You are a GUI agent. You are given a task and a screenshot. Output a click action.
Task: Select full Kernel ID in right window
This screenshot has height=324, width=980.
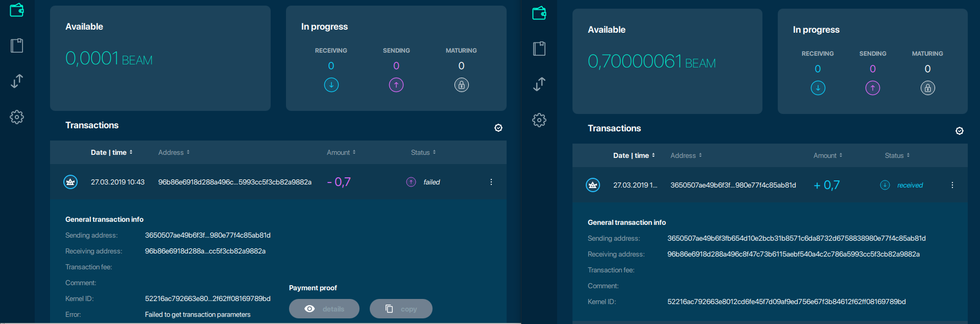[786, 302]
